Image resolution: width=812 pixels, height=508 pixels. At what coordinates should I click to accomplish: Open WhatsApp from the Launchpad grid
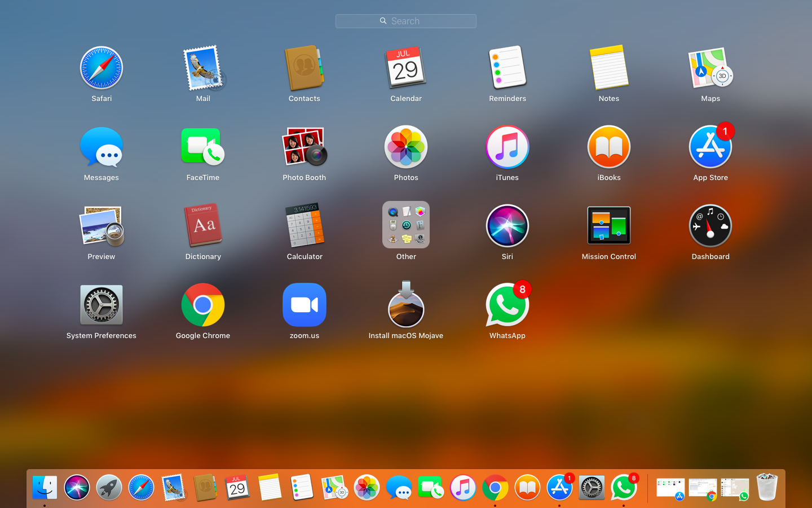(507, 305)
